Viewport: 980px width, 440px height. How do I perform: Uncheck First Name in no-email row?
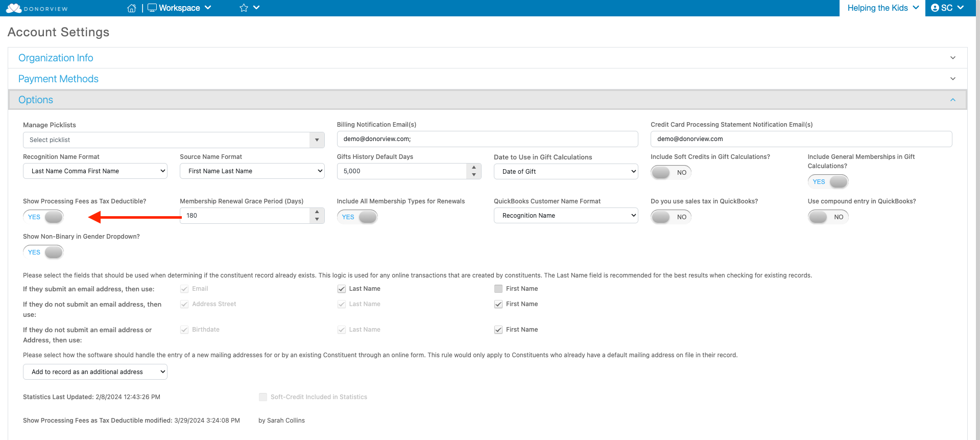tap(498, 304)
